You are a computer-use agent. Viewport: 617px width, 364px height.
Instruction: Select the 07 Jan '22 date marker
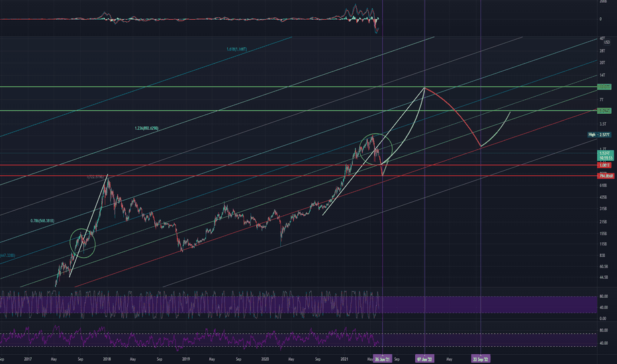[424, 359]
